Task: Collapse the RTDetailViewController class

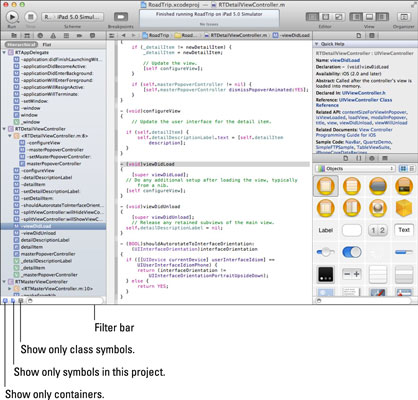Action: (x=4, y=129)
